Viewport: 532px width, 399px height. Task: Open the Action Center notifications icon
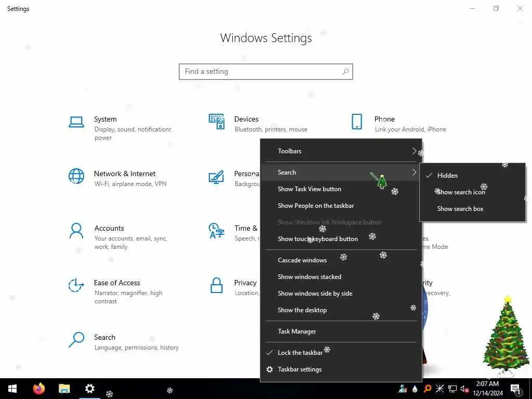coord(516,389)
